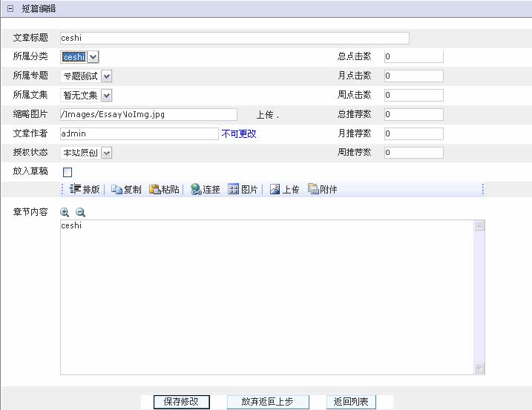This screenshot has width=532, height=410.
Task: Click the 总推荐数 input field
Action: [413, 115]
